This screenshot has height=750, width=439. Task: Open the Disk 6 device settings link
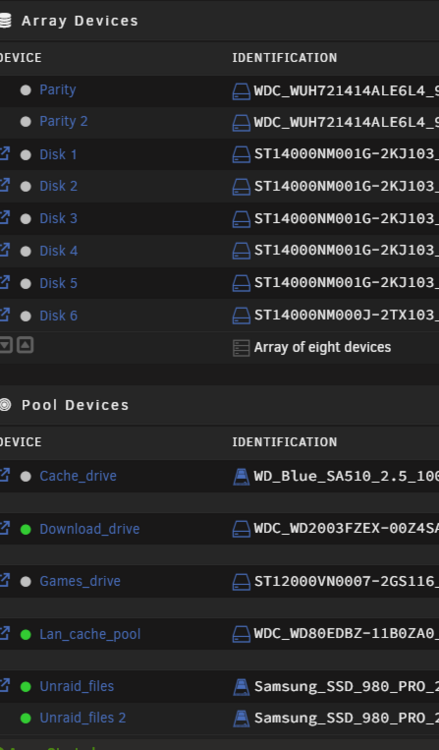[58, 316]
